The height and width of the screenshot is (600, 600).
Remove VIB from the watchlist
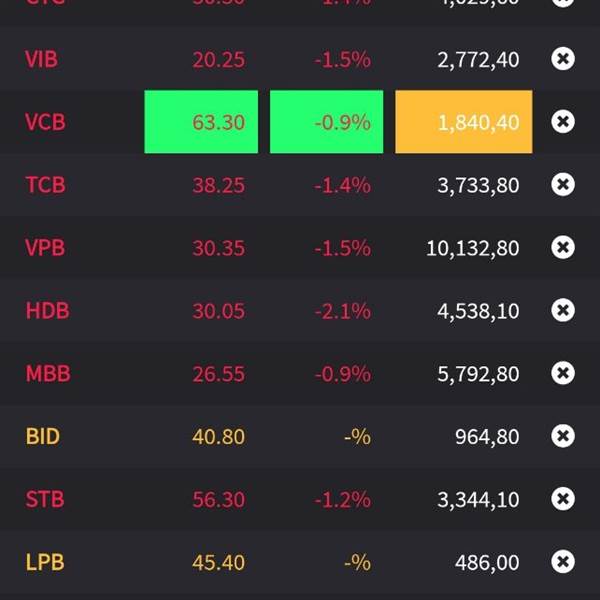click(x=563, y=59)
